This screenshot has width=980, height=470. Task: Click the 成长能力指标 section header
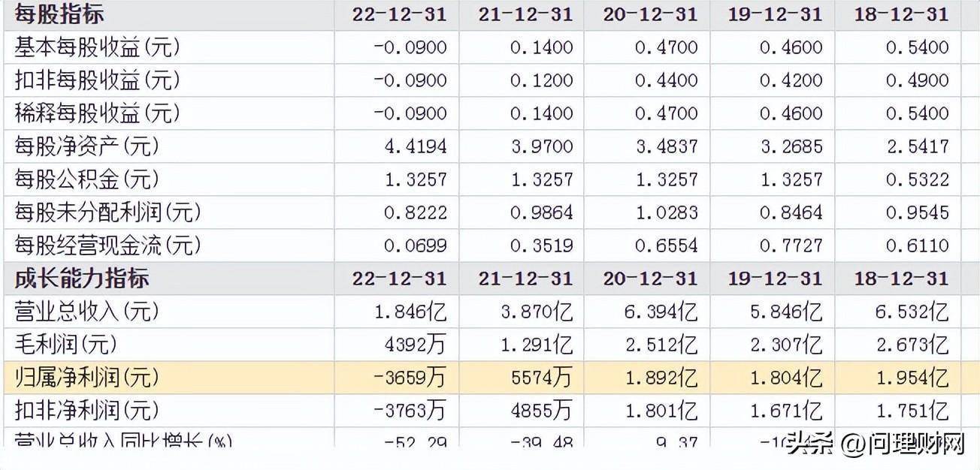82,279
